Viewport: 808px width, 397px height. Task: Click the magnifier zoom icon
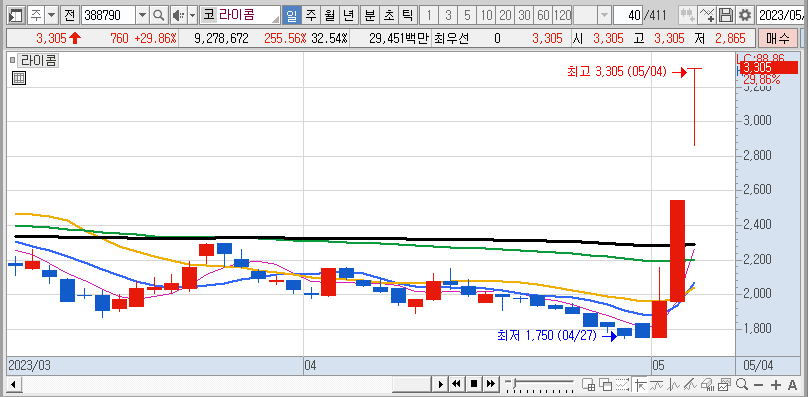click(742, 384)
